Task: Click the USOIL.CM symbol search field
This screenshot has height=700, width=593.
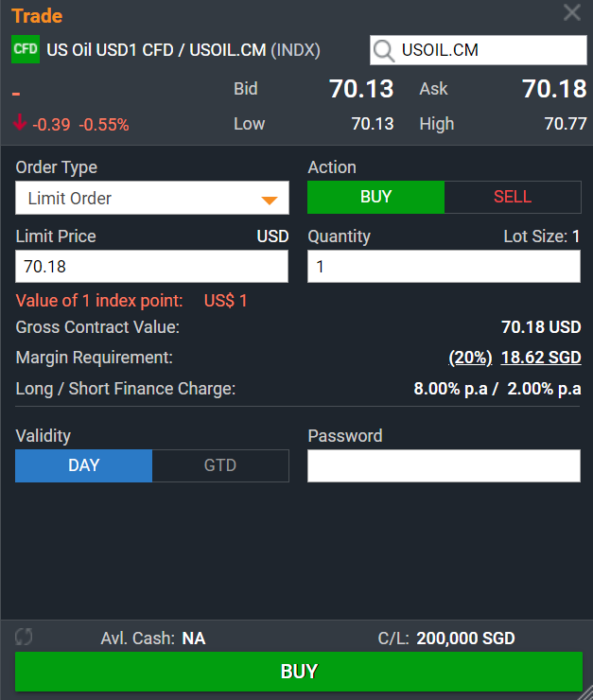Action: [490, 50]
